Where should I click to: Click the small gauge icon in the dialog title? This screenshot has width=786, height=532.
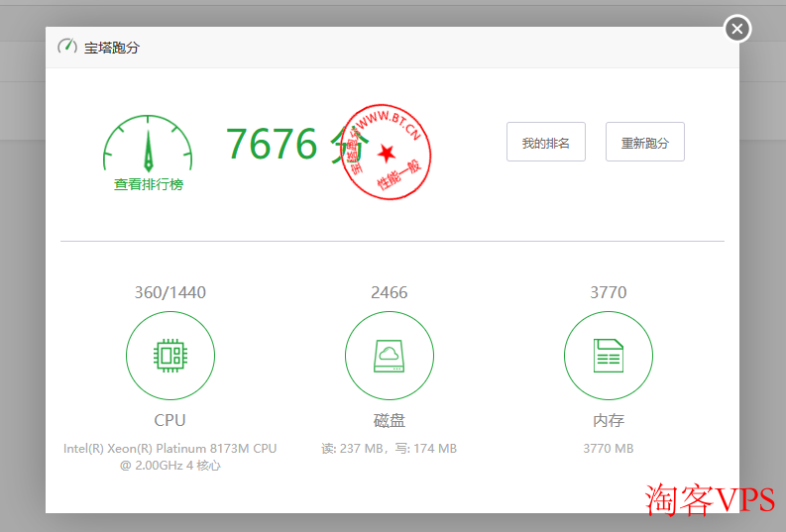pos(67,47)
